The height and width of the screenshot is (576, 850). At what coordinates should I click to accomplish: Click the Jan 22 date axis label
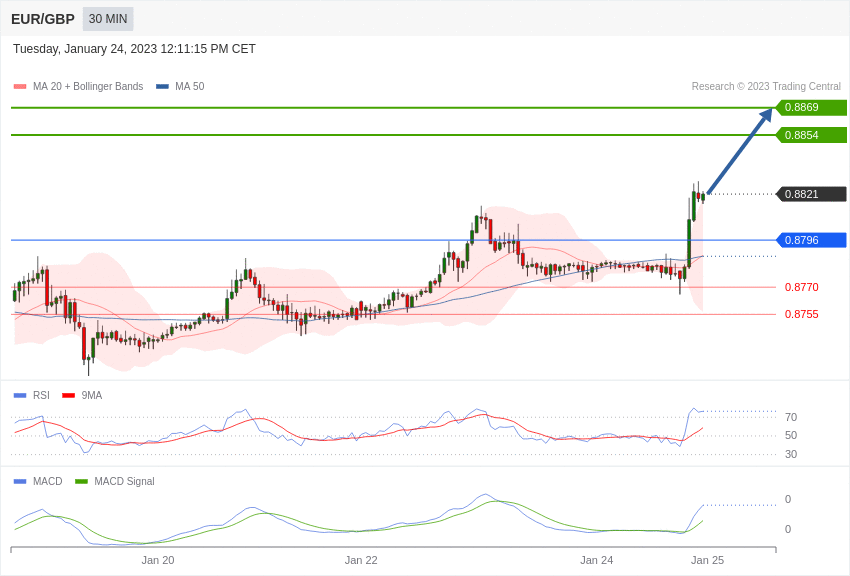[361, 560]
